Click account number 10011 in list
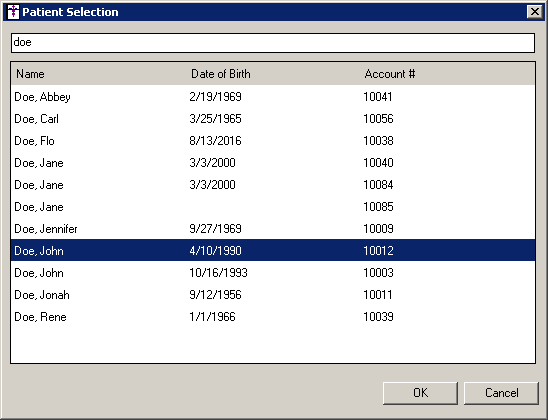548x420 pixels. 378,295
